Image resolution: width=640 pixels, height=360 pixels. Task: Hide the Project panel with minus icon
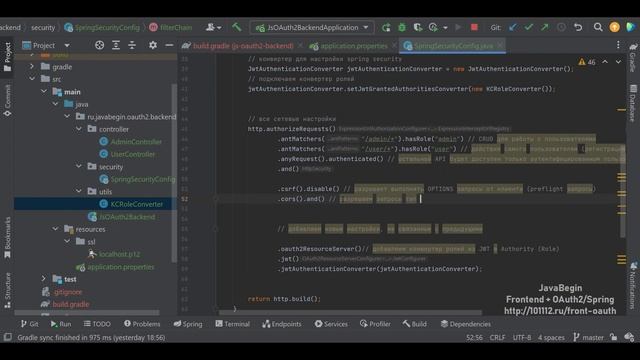pyautogui.click(x=169, y=45)
